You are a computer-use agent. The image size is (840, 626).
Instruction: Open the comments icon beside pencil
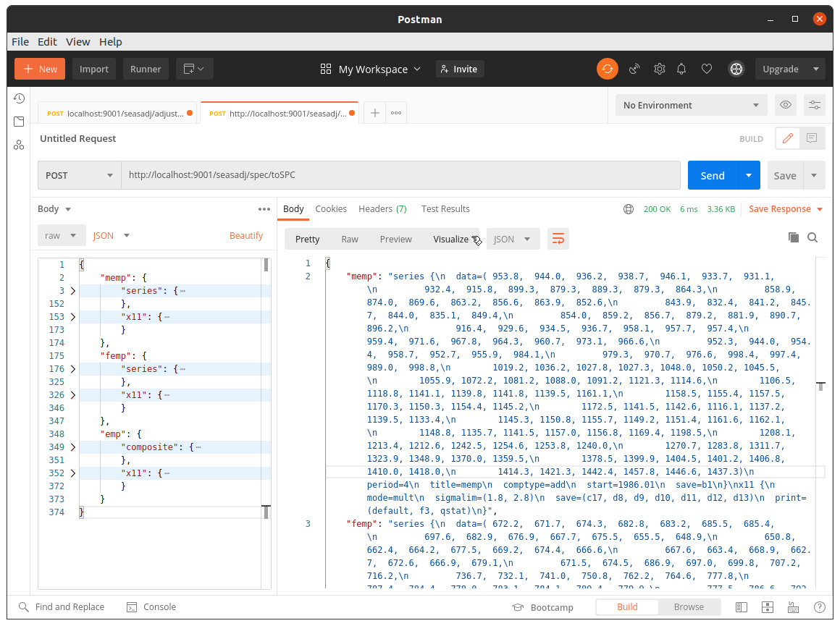tap(812, 139)
